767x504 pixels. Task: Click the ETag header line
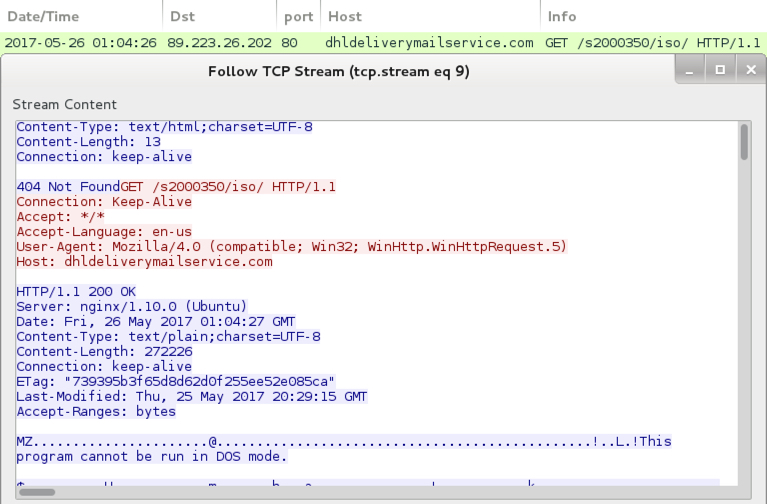[x=176, y=382]
